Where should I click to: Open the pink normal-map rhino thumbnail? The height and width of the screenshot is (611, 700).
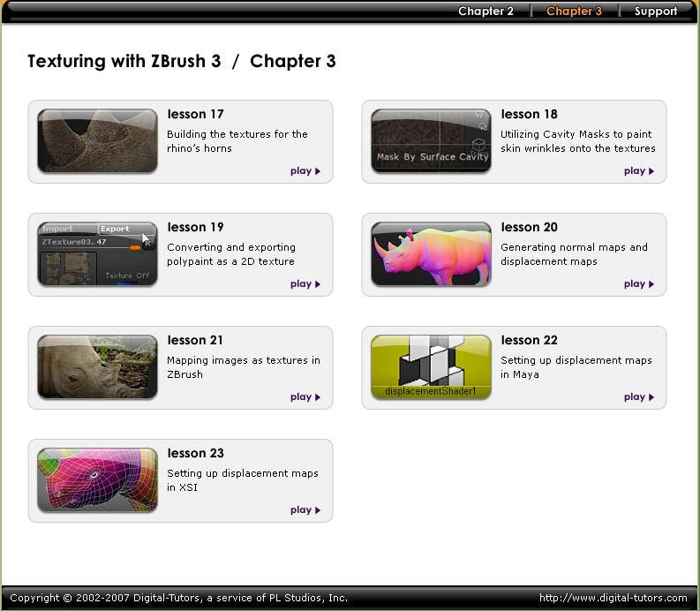[432, 253]
